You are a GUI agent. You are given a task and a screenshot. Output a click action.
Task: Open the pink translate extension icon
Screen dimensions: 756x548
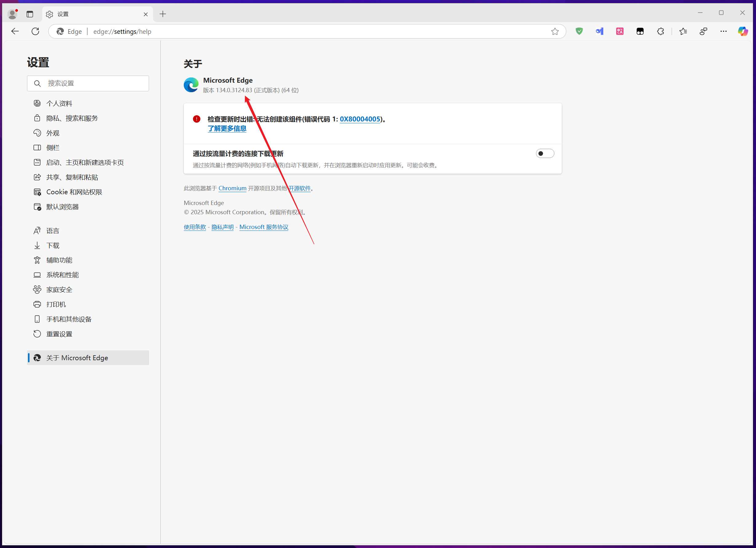[620, 31]
